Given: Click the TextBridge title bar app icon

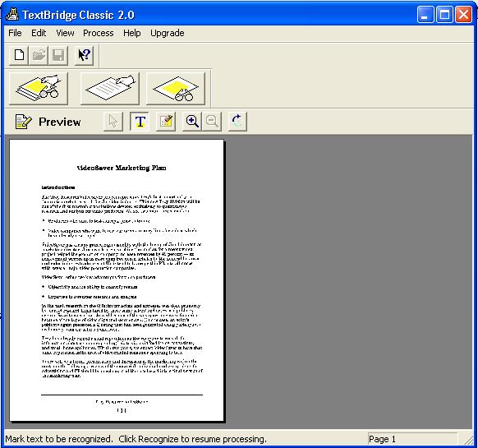Looking at the screenshot, I should (x=12, y=14).
